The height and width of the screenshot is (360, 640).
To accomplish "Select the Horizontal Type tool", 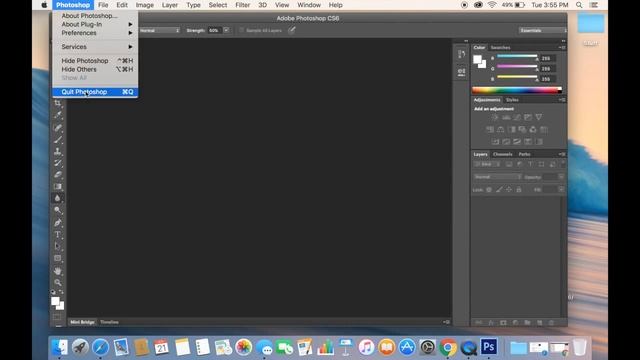I will point(58,235).
